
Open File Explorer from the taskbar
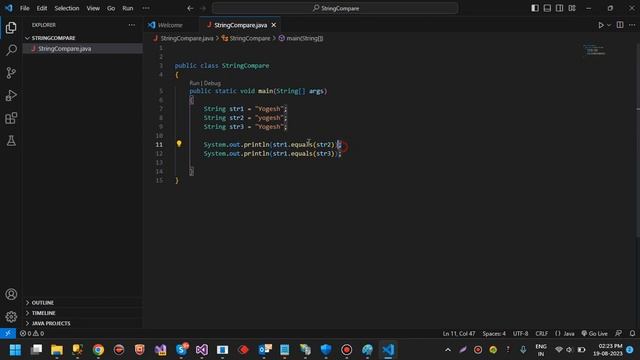[x=57, y=350]
